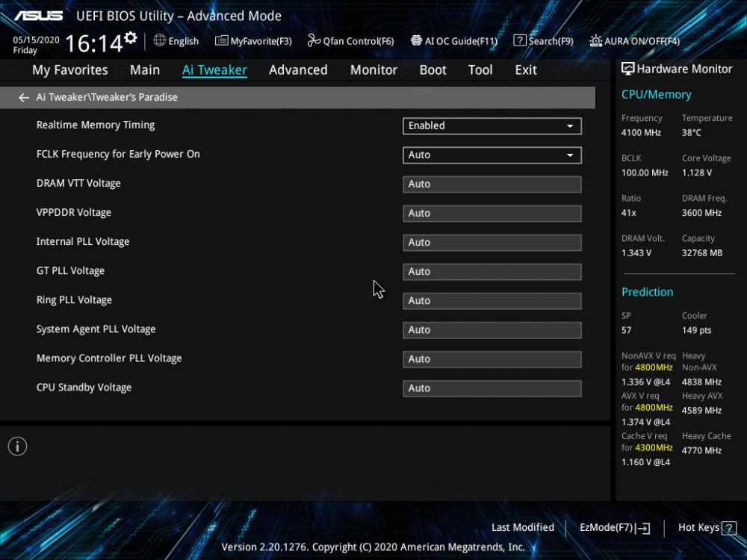Click the 149 pts cooler score
This screenshot has height=560, width=747.
[696, 331]
